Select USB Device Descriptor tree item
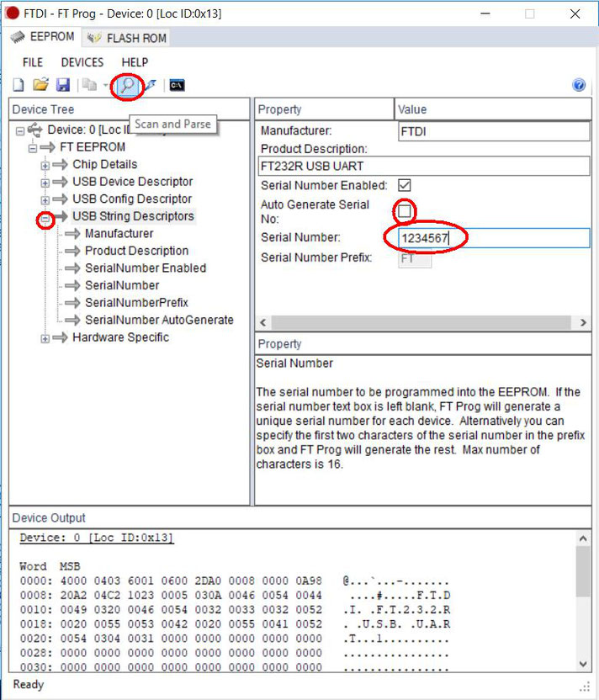The height and width of the screenshot is (700, 599). click(133, 182)
